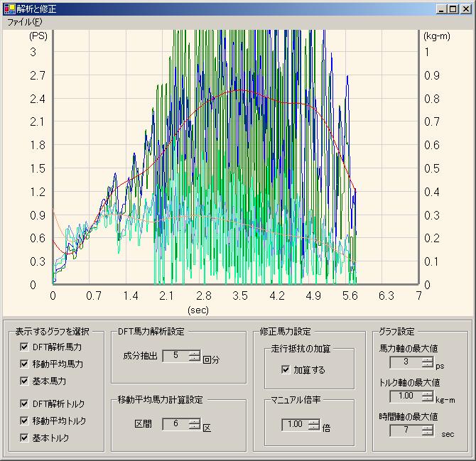The height and width of the screenshot is (461, 476).
Task: Toggle DFT解析トルク graph checkbox
Action: tap(24, 403)
